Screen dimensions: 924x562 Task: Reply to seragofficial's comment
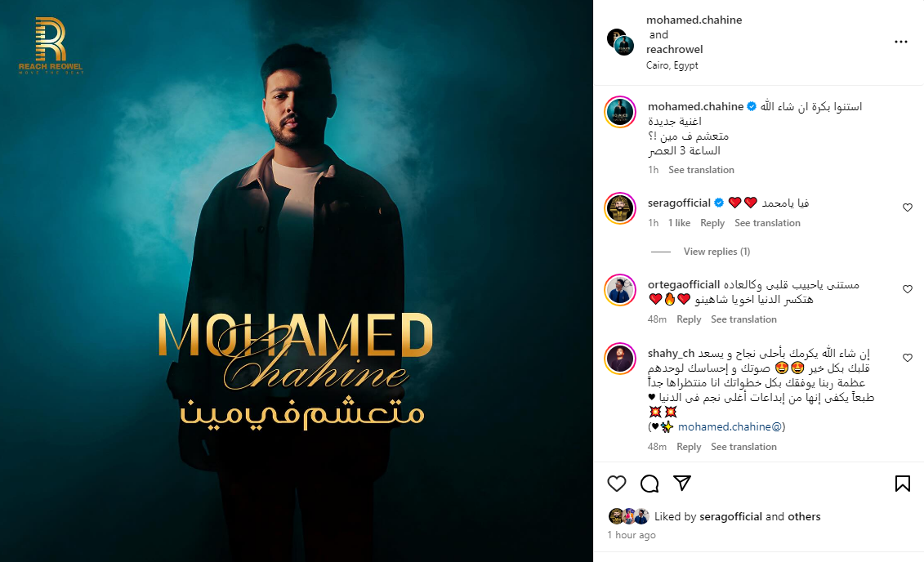pyautogui.click(x=712, y=223)
